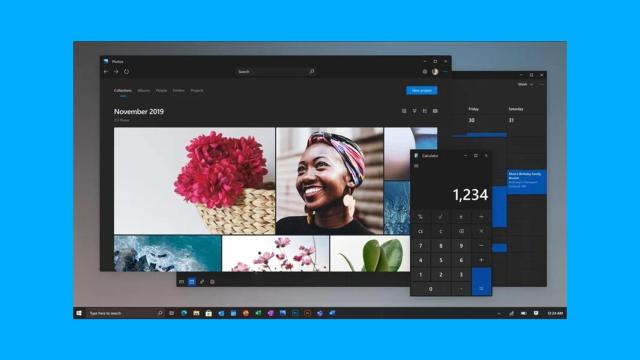Viewport: 640px width, 360px height.
Task: Click the plus key on Calculator
Action: (482, 260)
